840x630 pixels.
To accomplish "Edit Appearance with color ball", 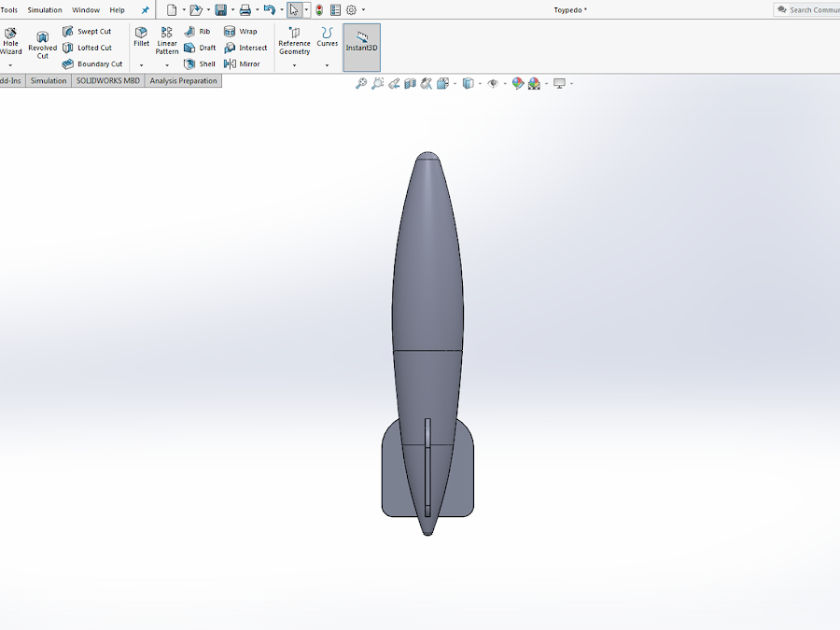I will coord(517,84).
